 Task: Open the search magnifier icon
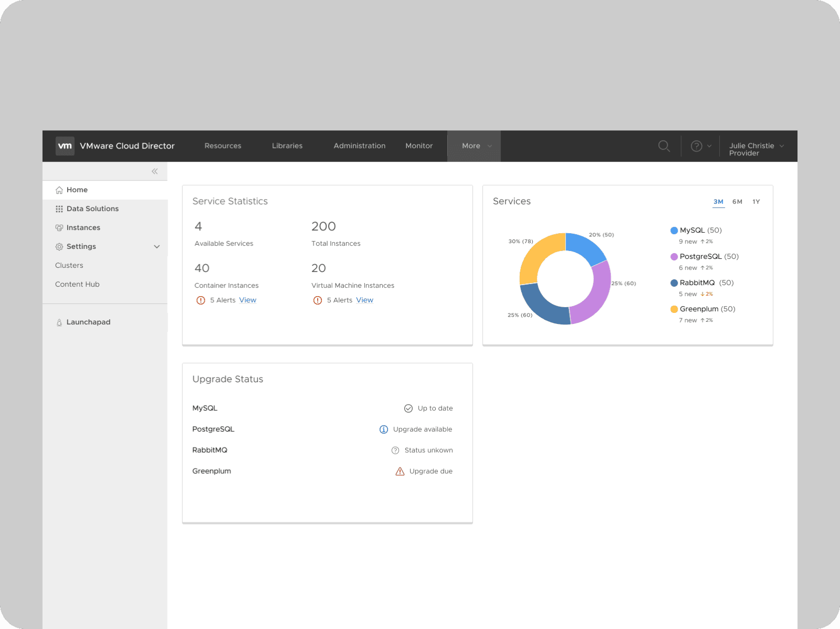coord(664,146)
